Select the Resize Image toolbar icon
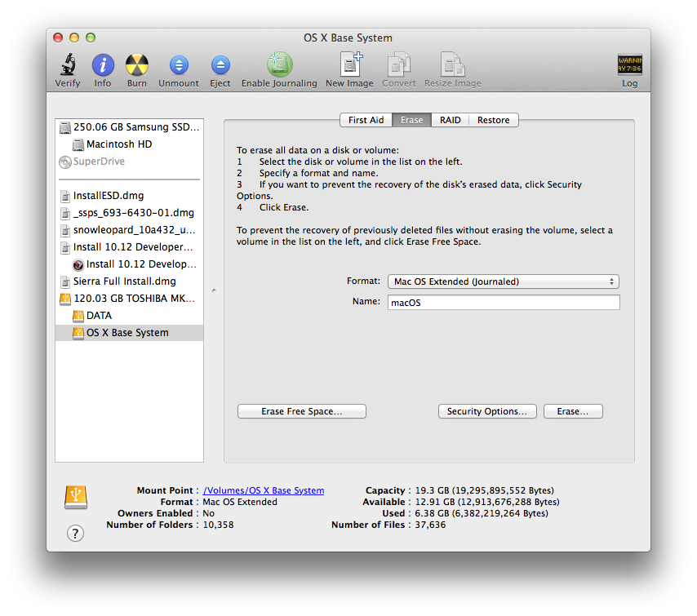 (x=453, y=65)
